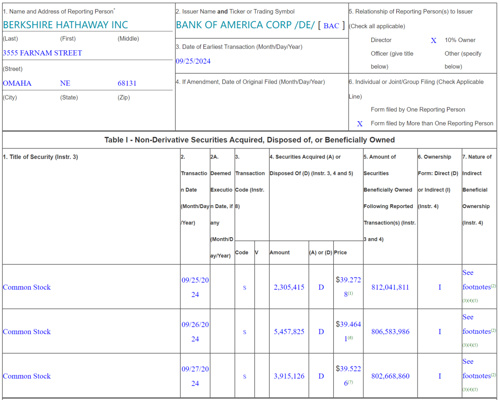Select the 806,583,986 beneficially owned amount
The image size is (500, 400).
pyautogui.click(x=390, y=332)
